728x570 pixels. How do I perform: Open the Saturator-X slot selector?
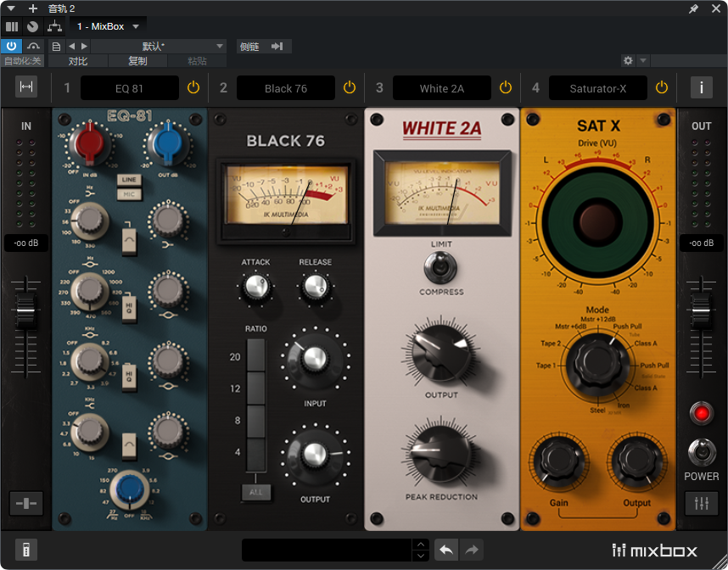597,88
